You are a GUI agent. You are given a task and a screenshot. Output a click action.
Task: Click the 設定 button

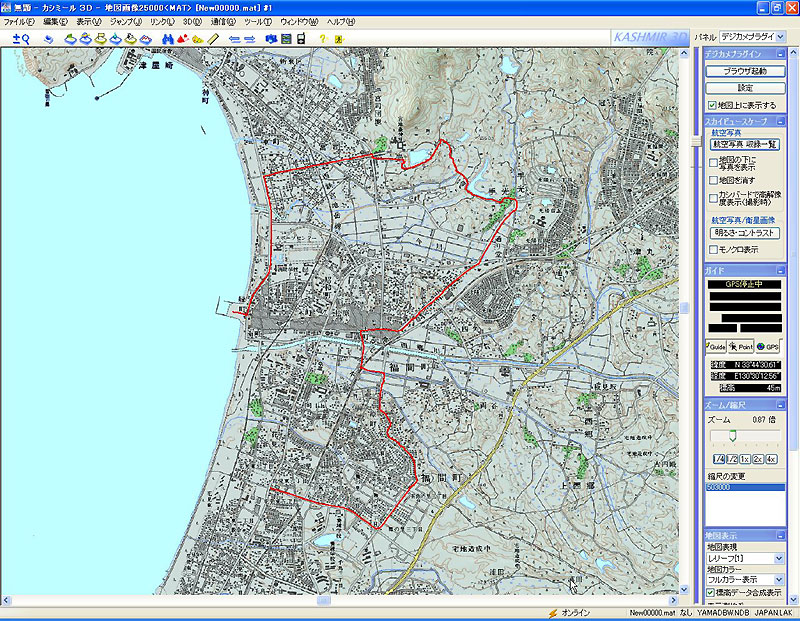click(x=745, y=88)
